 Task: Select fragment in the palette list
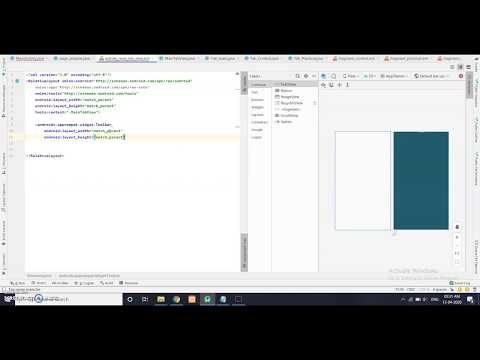pyautogui.click(x=295, y=109)
